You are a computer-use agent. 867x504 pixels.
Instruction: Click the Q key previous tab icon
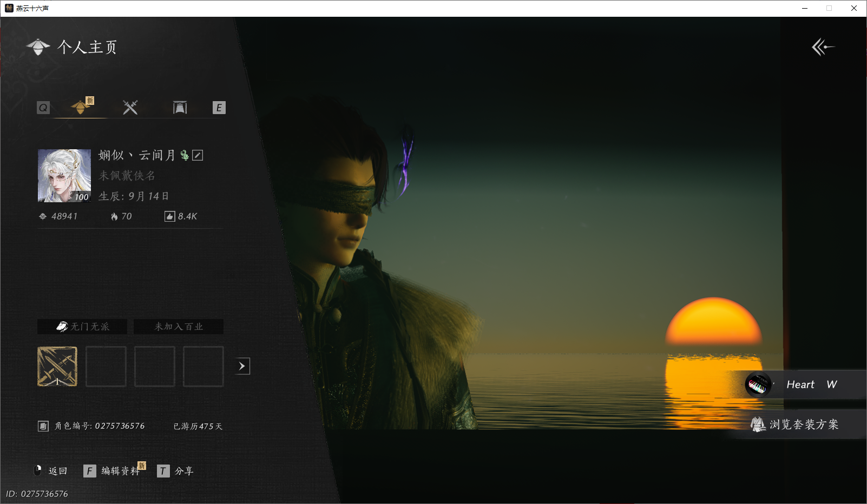pyautogui.click(x=43, y=108)
